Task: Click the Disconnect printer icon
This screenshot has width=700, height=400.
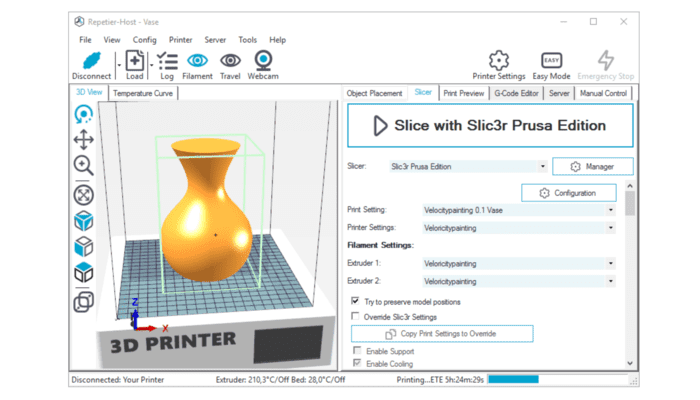Action: click(x=92, y=61)
